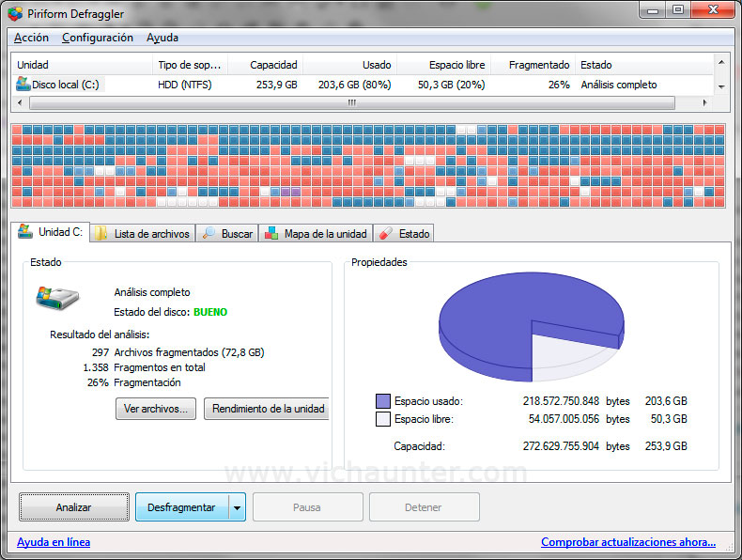
Task: Click the Análisis completo cell in drive list
Action: (x=619, y=85)
